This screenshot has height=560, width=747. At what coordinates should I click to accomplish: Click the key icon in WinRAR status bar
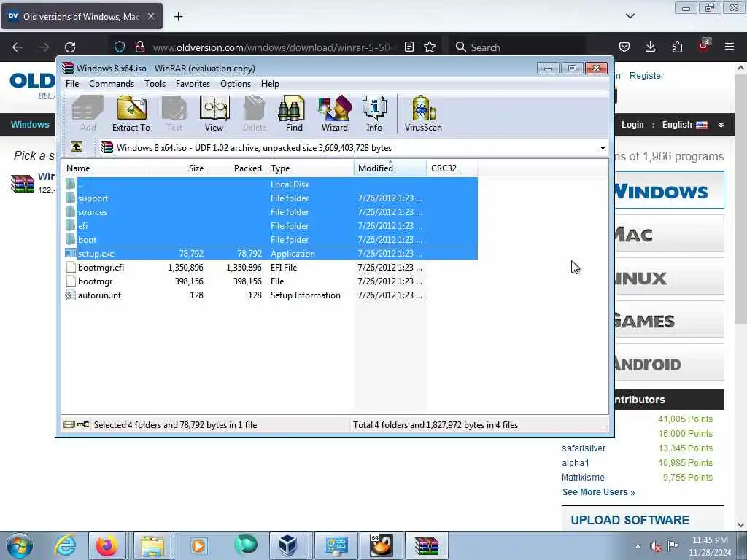(83, 424)
